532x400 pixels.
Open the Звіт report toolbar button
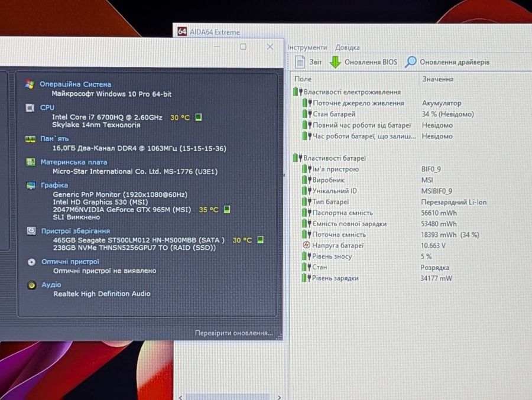pos(308,62)
